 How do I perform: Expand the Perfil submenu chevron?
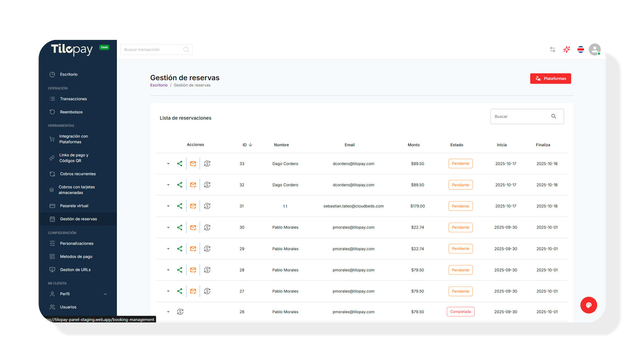click(x=105, y=294)
